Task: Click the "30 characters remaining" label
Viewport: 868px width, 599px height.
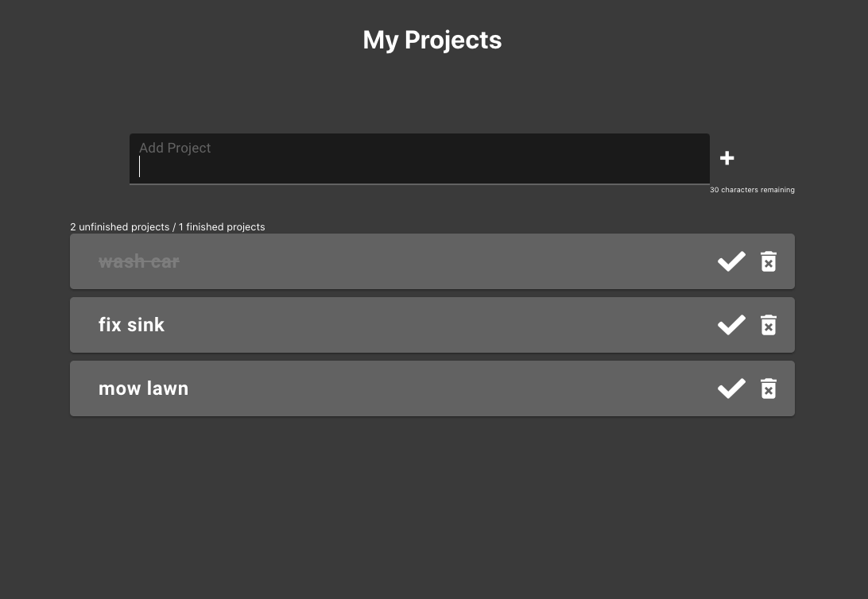Action: [x=752, y=190]
